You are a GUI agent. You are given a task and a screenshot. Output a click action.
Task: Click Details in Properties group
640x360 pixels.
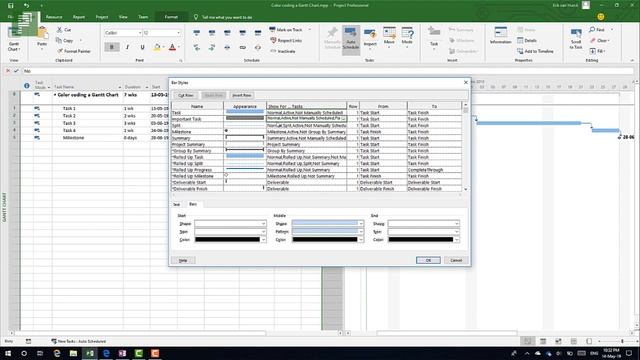click(x=527, y=40)
